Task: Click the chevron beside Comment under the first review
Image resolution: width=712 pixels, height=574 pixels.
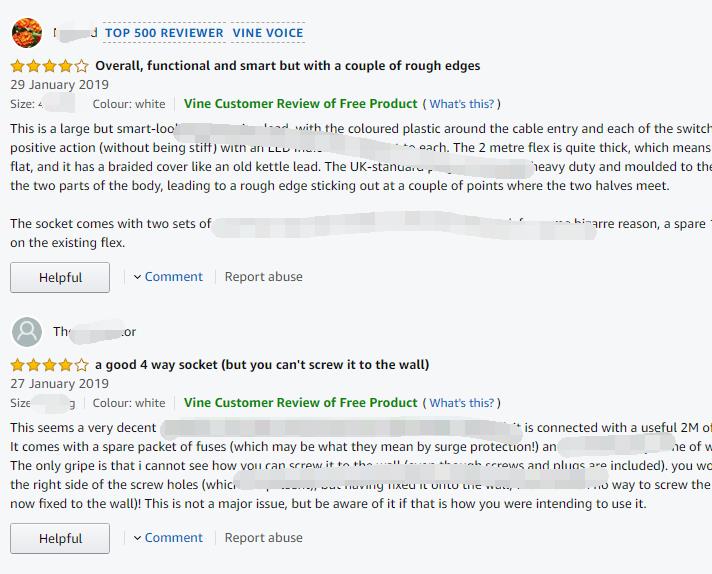Action: coord(137,277)
